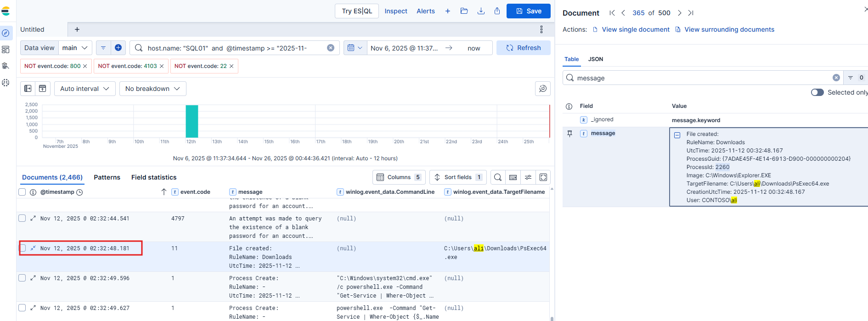Expand the No breakdown dropdown
Viewport: 868px width, 321px height.
[x=152, y=89]
